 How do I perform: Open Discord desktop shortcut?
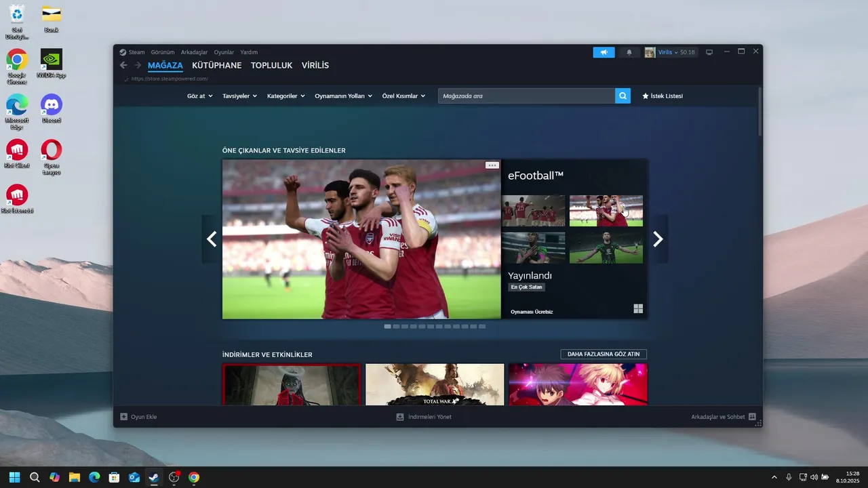pos(52,108)
